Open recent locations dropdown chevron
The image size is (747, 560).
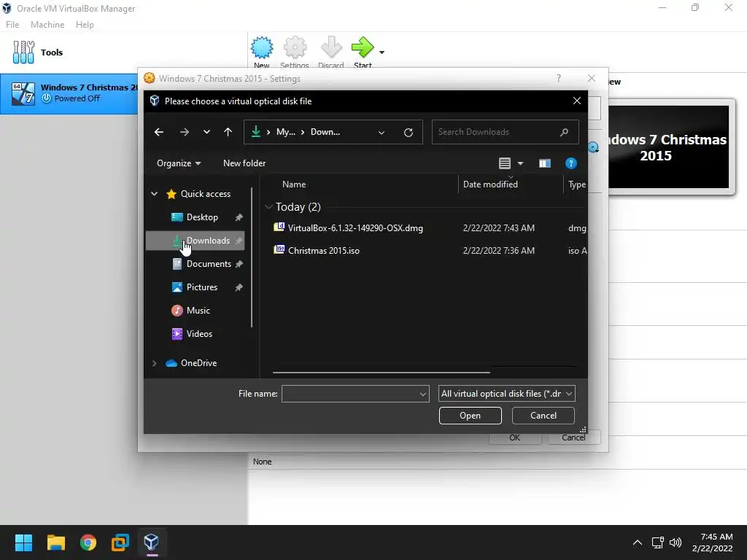pos(206,132)
